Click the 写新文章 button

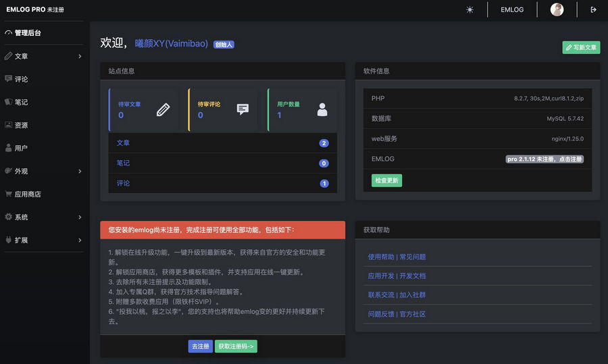(581, 47)
